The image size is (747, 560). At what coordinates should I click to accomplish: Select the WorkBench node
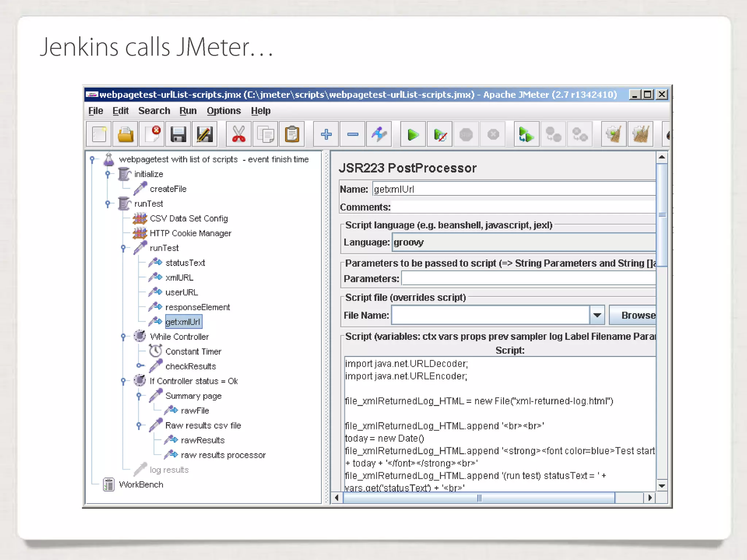(141, 485)
